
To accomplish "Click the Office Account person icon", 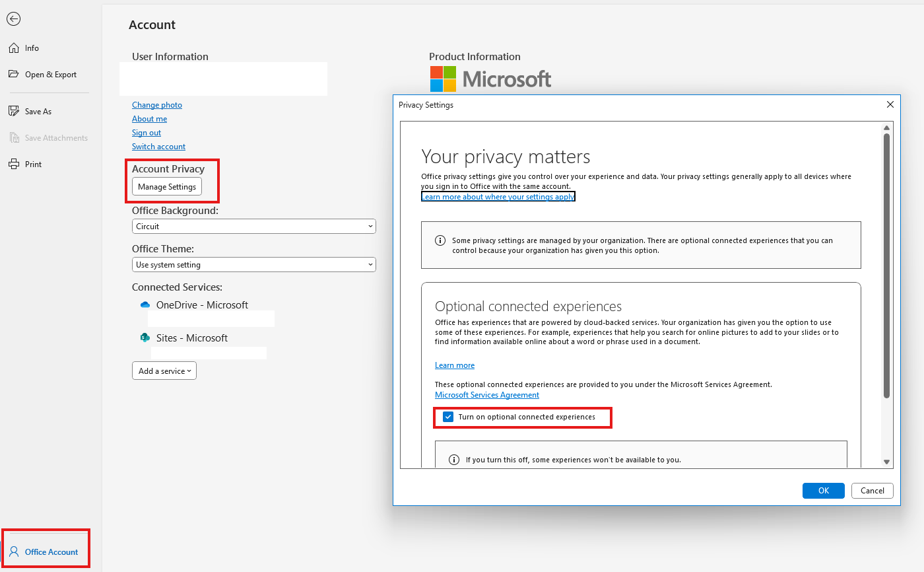I will click(14, 552).
